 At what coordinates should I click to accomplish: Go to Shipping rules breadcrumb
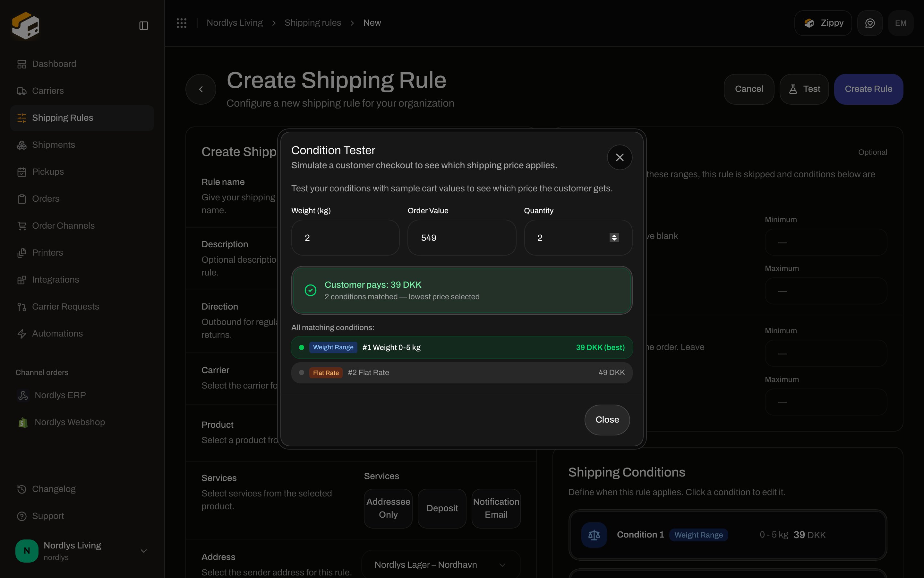(x=313, y=23)
